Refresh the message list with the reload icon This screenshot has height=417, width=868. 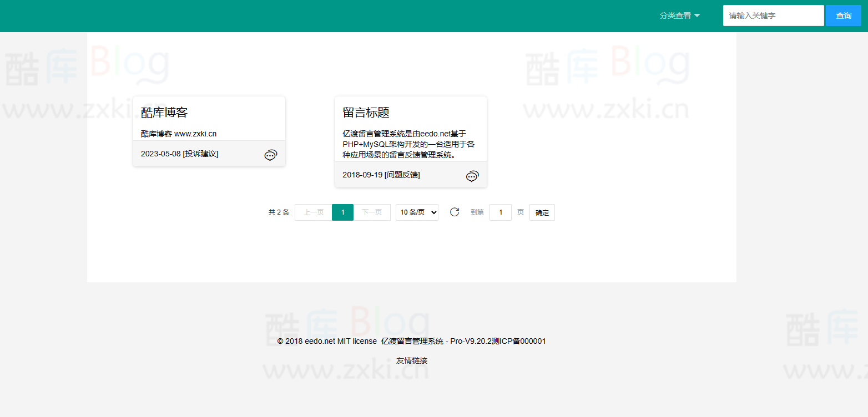coord(455,212)
